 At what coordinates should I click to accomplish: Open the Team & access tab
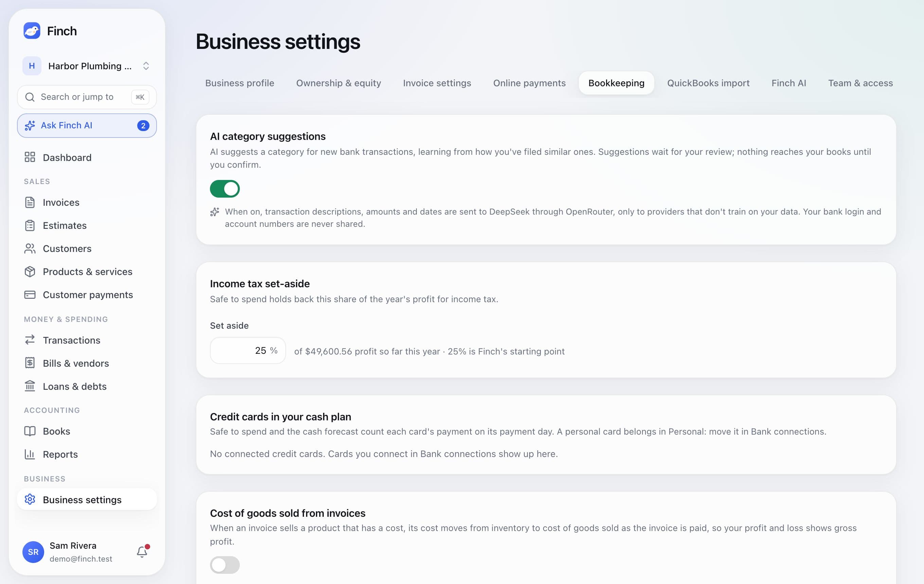tap(860, 83)
